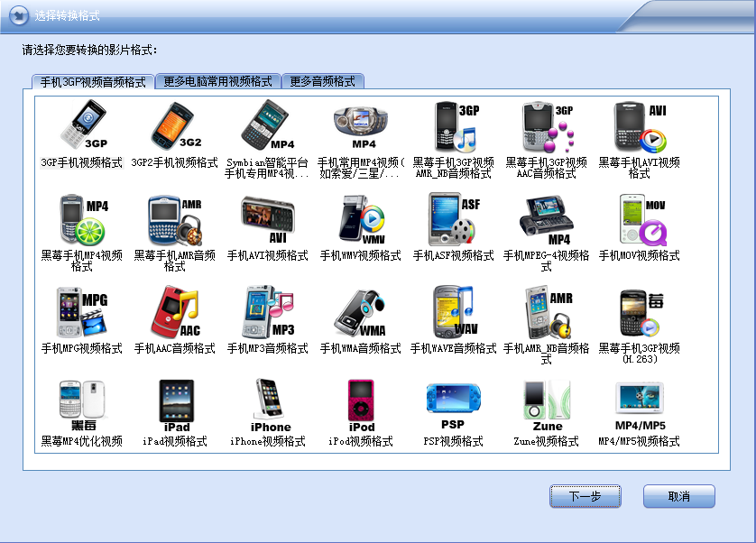Select the 黑莓手机MP4视频格式 lime icon
756x543 pixels.
coord(83,219)
